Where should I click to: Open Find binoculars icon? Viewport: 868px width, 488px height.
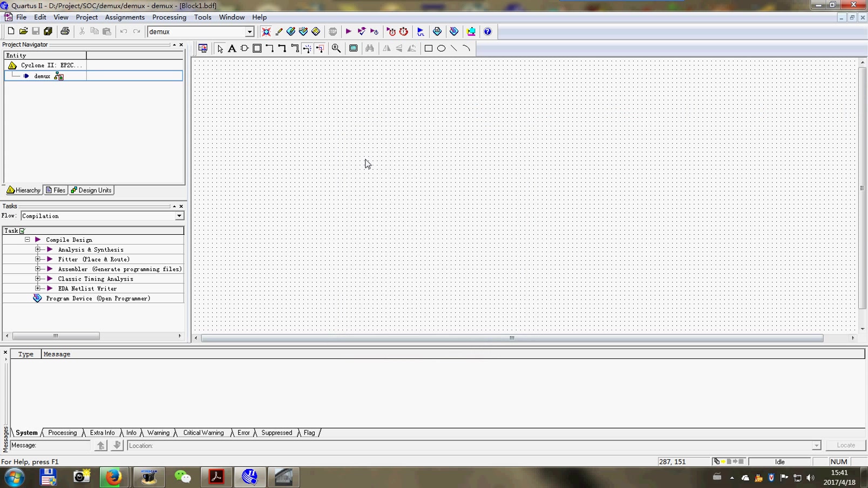pyautogui.click(x=370, y=49)
